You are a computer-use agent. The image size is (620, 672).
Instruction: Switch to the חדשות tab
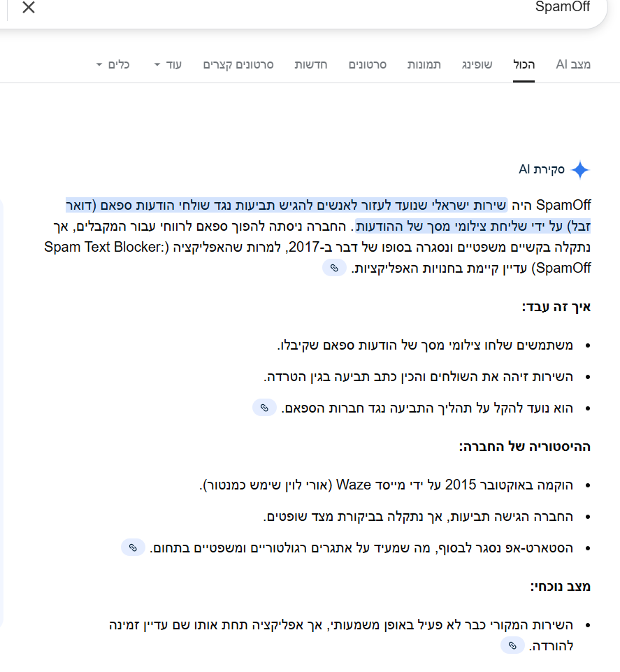tap(310, 64)
